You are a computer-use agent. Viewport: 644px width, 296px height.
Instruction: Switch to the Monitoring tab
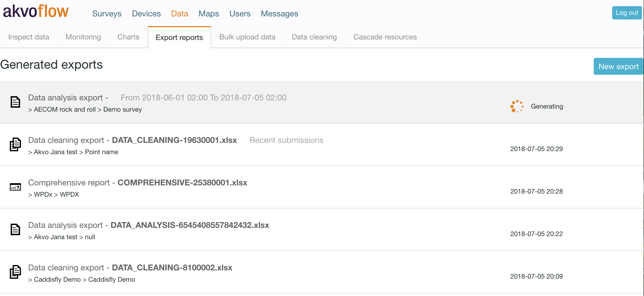83,37
